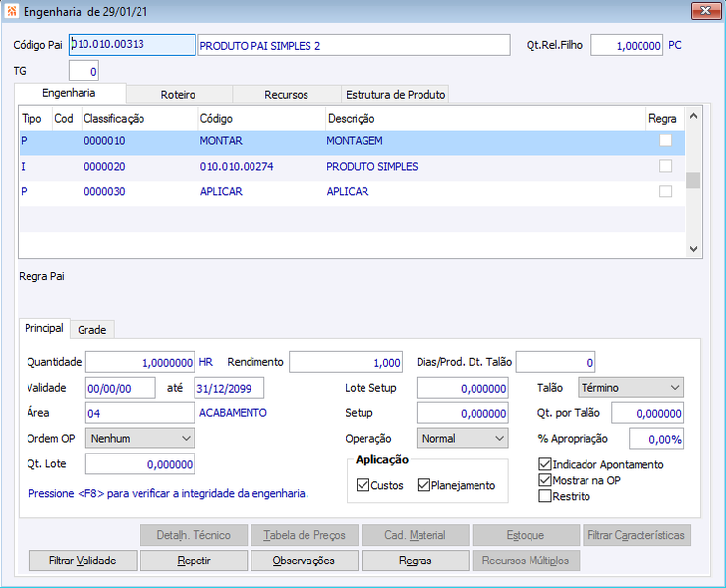Toggle the Custos checkbox

click(x=363, y=485)
